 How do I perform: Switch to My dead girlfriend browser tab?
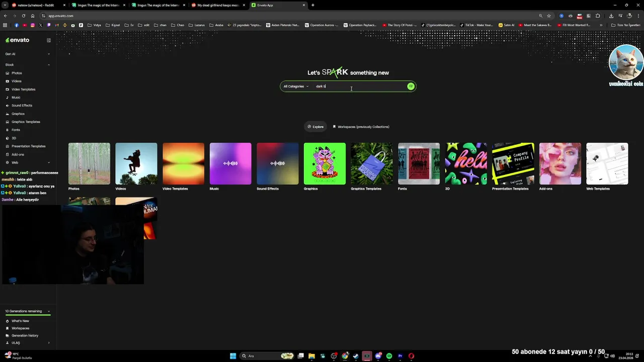click(219, 5)
